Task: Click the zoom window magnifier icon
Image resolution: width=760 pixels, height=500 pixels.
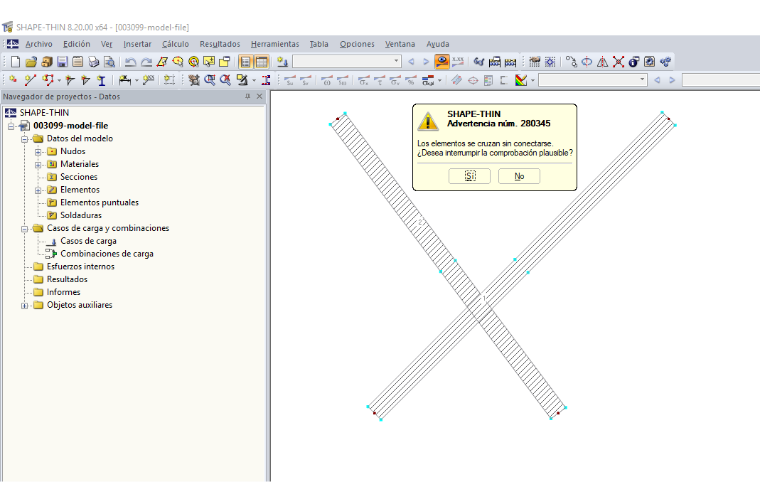Action: point(209,80)
